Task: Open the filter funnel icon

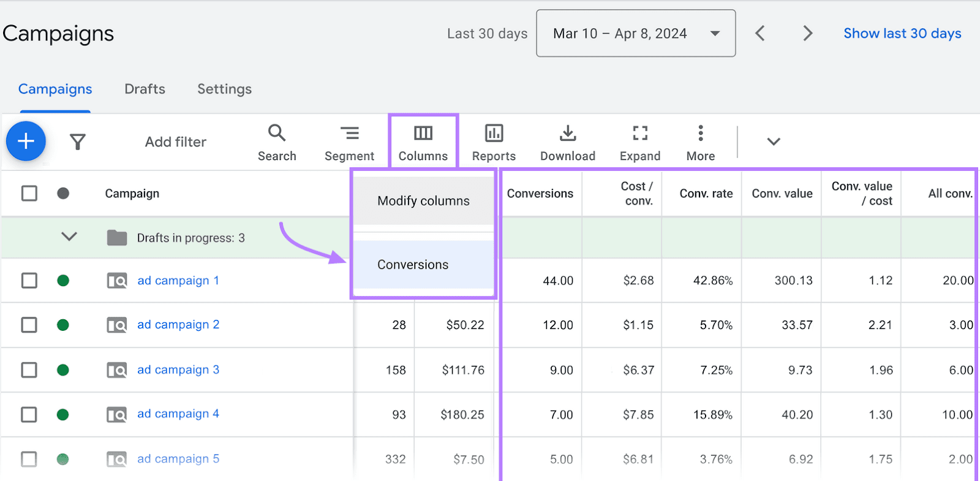Action: point(78,142)
